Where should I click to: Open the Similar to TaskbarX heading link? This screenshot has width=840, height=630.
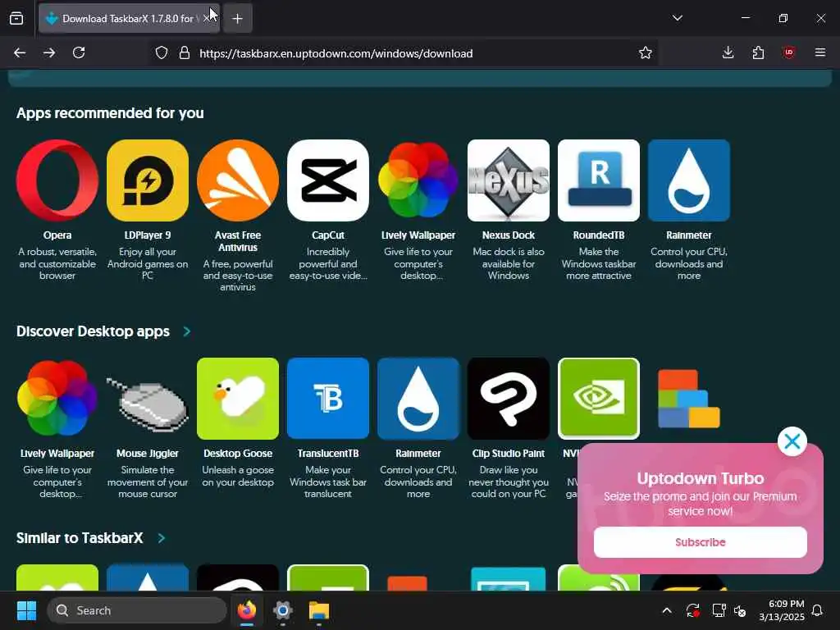[80, 538]
